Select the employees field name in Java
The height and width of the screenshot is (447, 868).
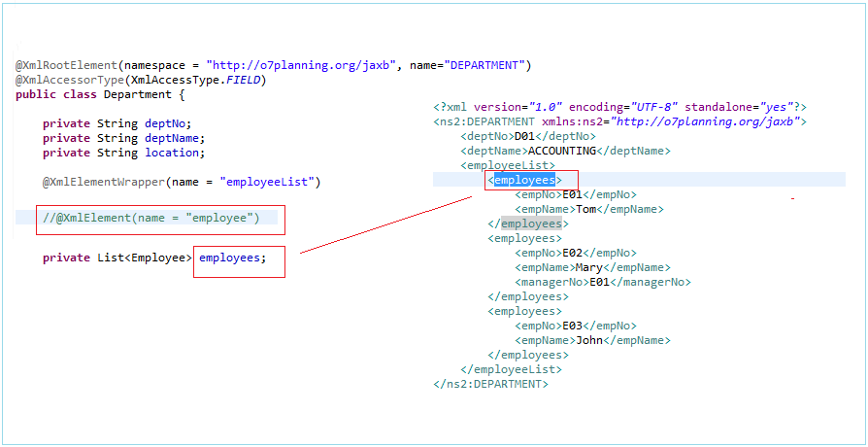pos(229,258)
